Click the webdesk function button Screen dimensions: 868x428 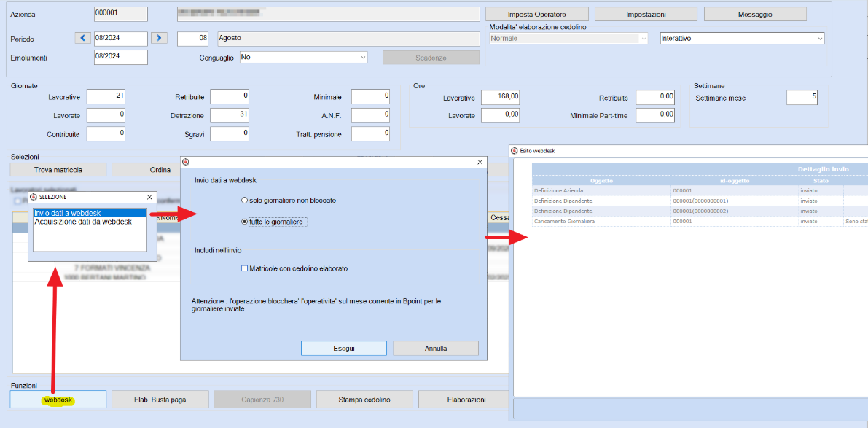click(x=58, y=400)
